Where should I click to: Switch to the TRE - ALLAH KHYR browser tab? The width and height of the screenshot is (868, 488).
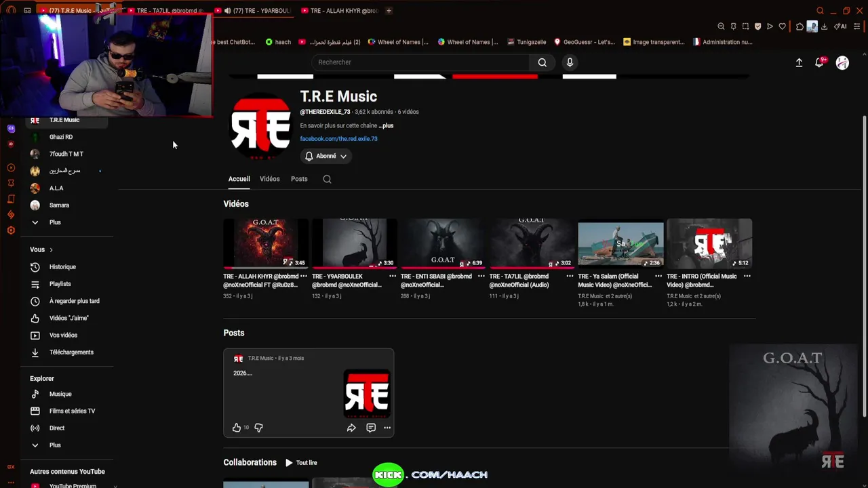point(339,11)
